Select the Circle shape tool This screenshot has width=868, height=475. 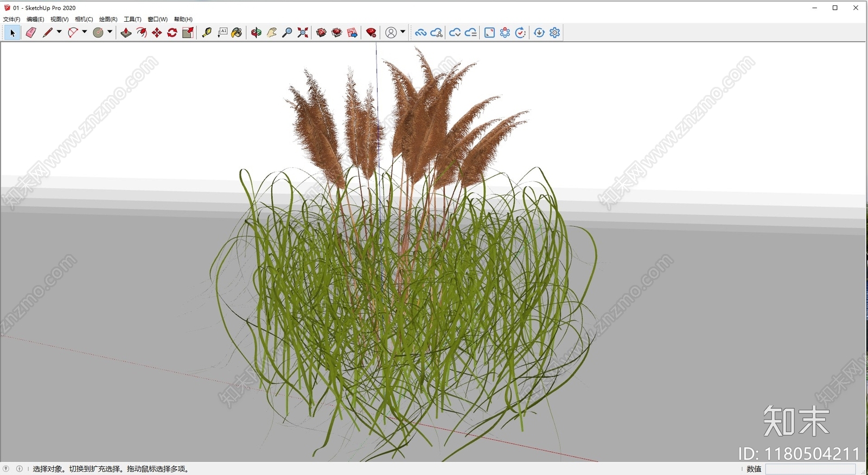coord(98,33)
